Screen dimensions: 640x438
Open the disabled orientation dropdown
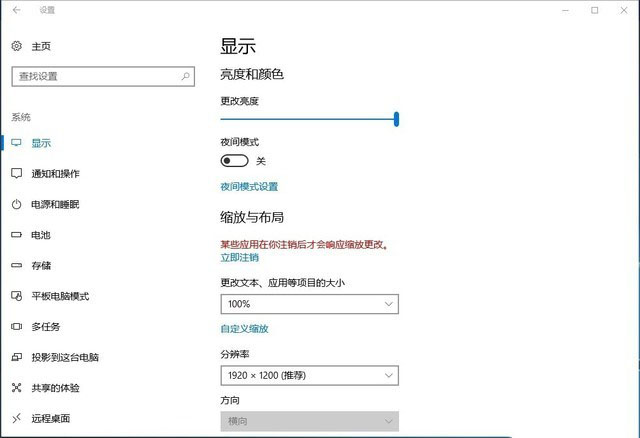tap(309, 422)
